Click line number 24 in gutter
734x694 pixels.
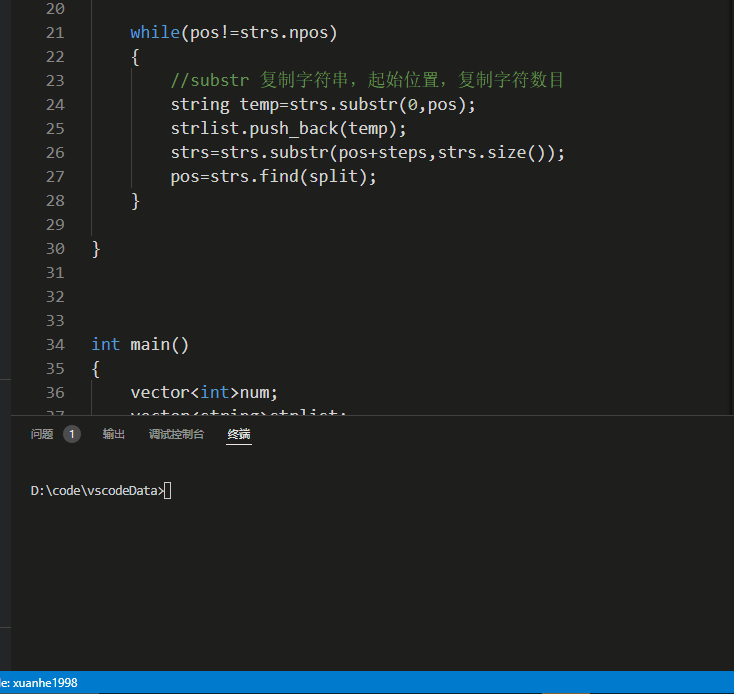[x=55, y=105]
